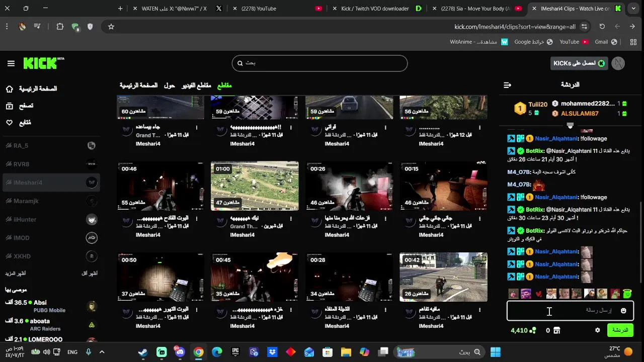Open File Explorer from the taskbar

(x=346, y=352)
